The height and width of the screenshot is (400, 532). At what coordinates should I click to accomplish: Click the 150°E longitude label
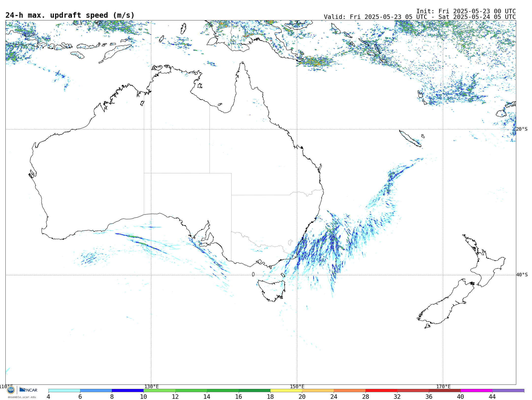pos(297,386)
